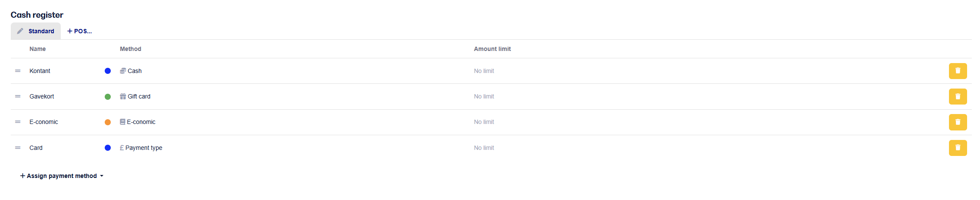
Task: Grab the drag handle beside Kontant
Action: pos(18,71)
